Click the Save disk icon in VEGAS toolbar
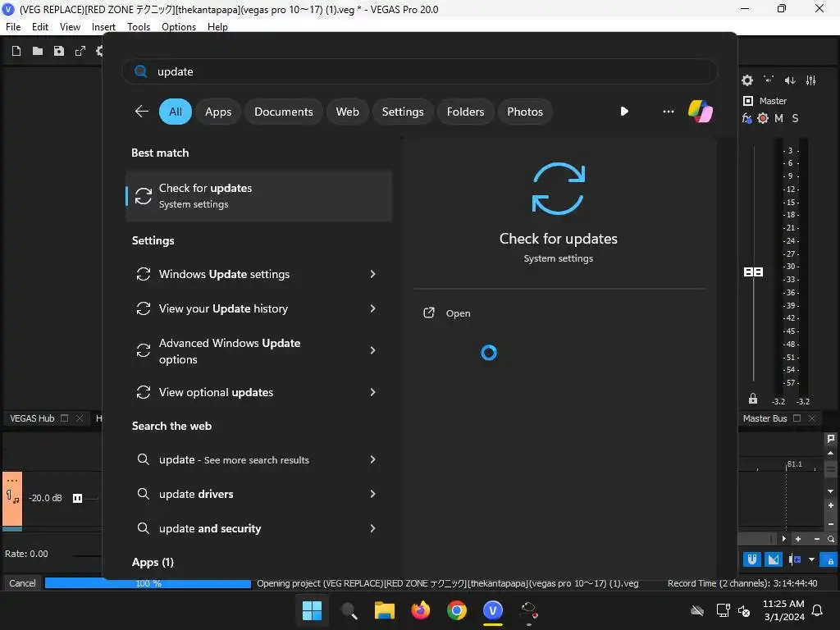 (x=59, y=52)
